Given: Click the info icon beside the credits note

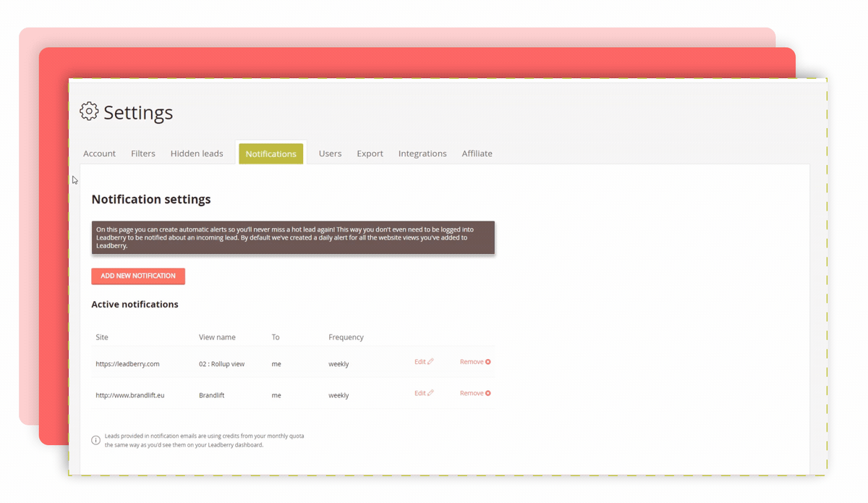Looking at the screenshot, I should click(95, 440).
